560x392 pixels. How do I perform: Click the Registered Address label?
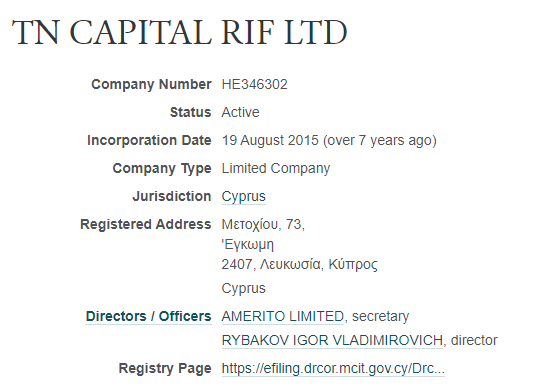146,225
